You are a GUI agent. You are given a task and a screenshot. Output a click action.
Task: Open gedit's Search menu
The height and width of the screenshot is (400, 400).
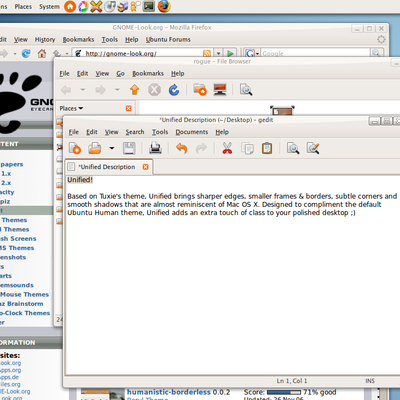135,132
